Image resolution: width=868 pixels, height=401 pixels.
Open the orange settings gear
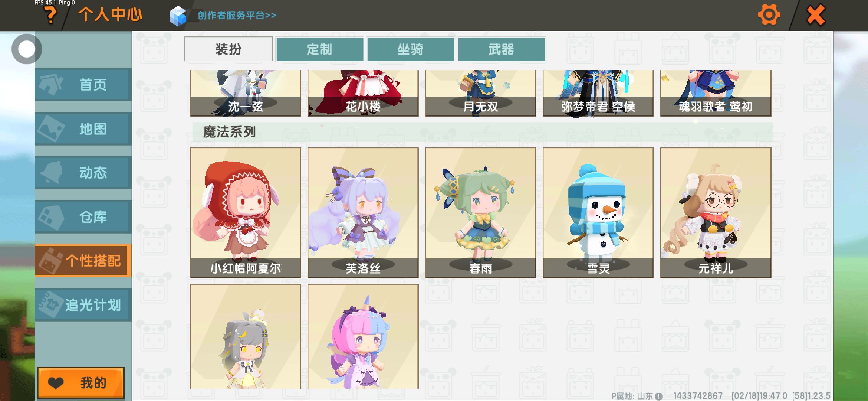click(x=769, y=15)
